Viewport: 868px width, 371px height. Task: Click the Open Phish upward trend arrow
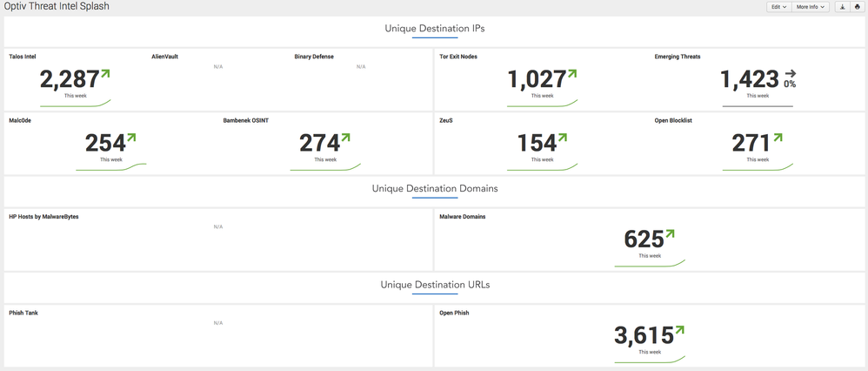[x=679, y=331]
